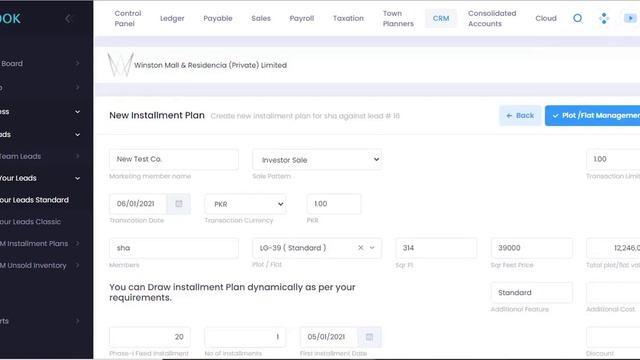Viewport: 640px width, 360px height.
Task: Click the Sqr Ft field showing 314
Action: [x=436, y=248]
